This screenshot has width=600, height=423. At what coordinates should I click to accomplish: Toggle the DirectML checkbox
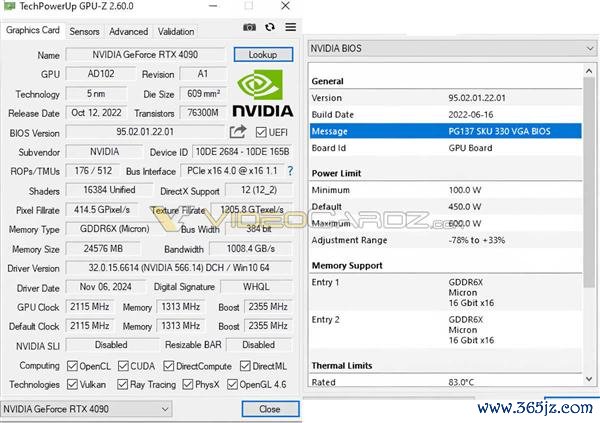pos(245,366)
